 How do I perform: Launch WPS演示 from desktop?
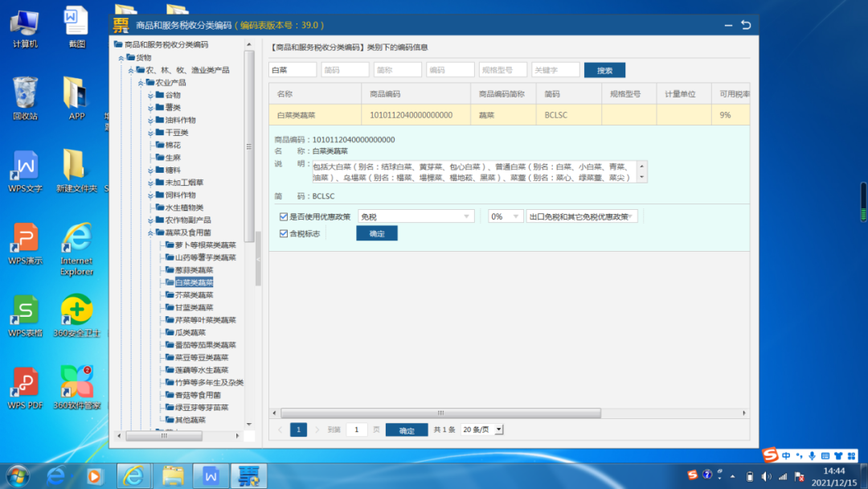pos(25,244)
